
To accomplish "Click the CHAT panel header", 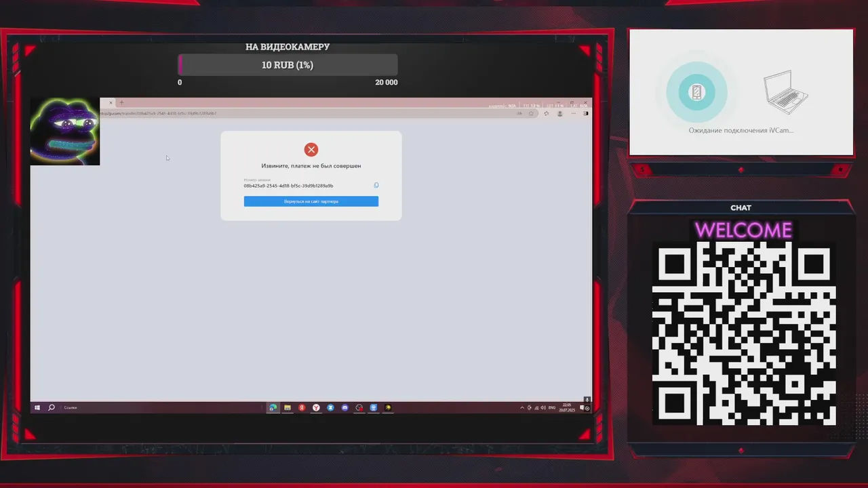I will tap(741, 207).
